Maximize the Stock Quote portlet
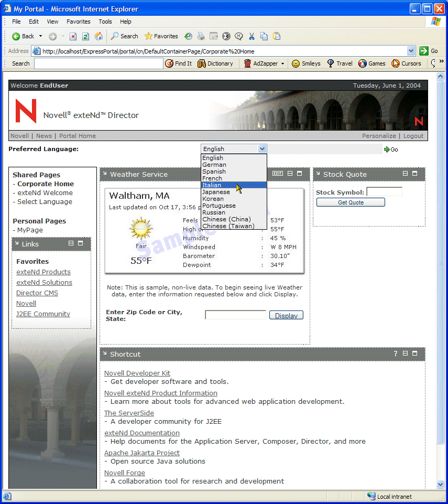 (x=415, y=174)
